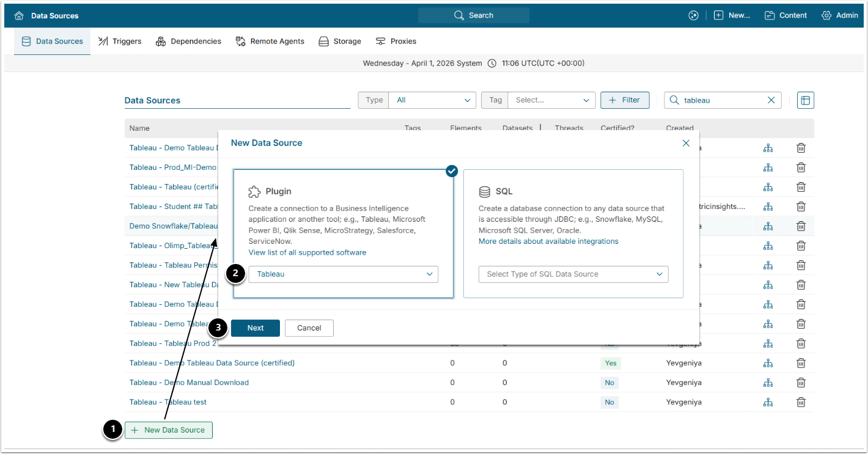
Task: Click View list of all supported software
Action: [307, 252]
